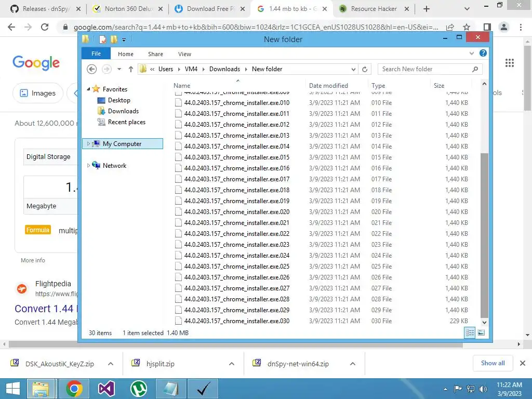Open options for dnSpy-net-win64.zip download
This screenshot has height=399, width=532.
click(353, 364)
